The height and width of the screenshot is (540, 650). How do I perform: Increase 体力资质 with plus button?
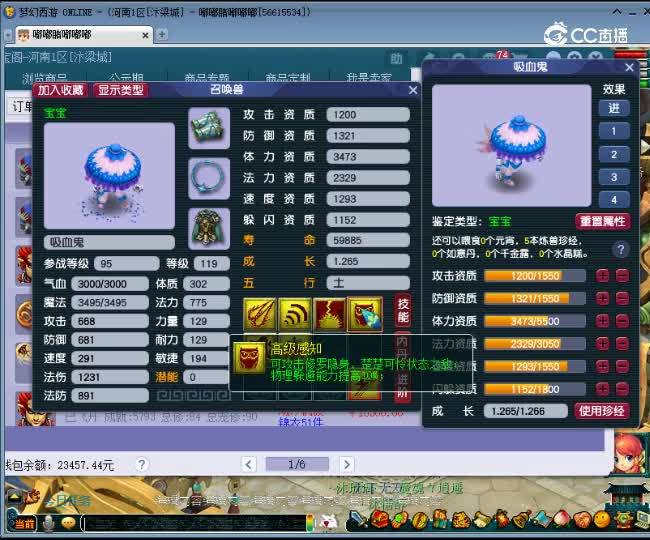click(603, 320)
